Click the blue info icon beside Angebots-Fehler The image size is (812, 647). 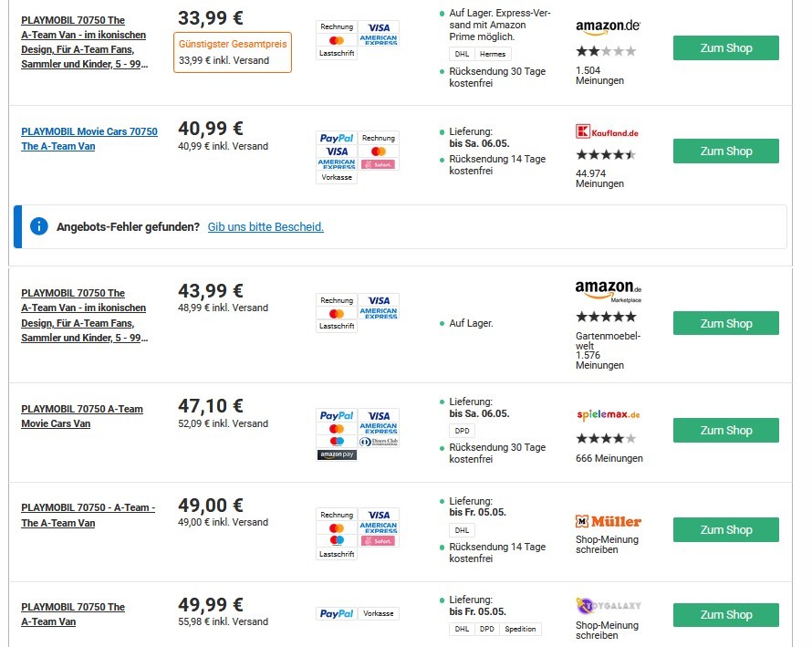pos(38,227)
